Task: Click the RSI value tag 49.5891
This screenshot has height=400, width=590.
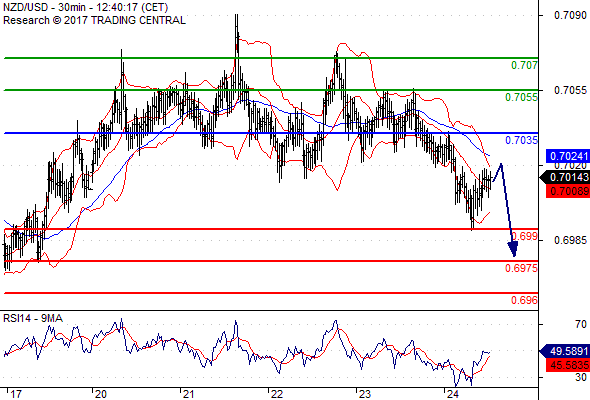Action: [x=565, y=351]
